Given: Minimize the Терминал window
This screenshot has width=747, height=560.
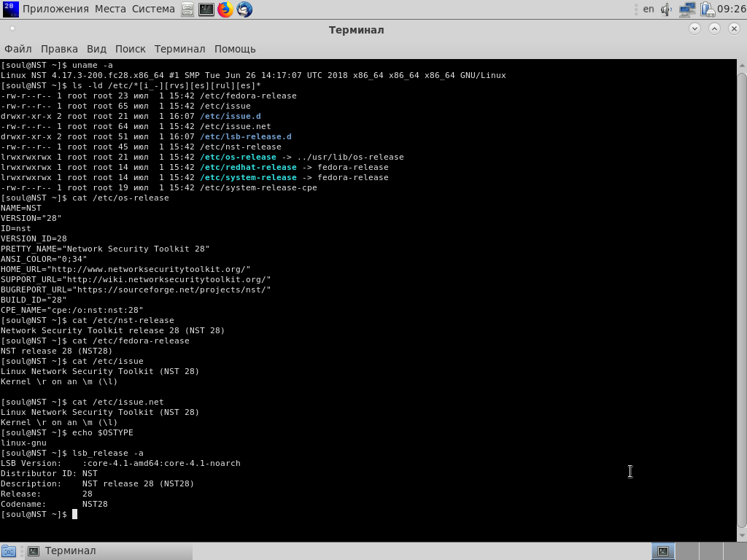Looking at the screenshot, I should (x=694, y=29).
